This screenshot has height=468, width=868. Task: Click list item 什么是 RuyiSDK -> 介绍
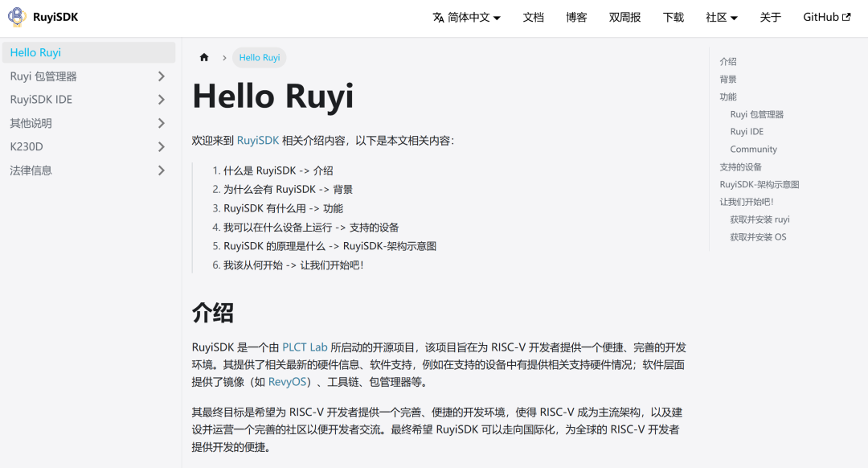pyautogui.click(x=278, y=171)
